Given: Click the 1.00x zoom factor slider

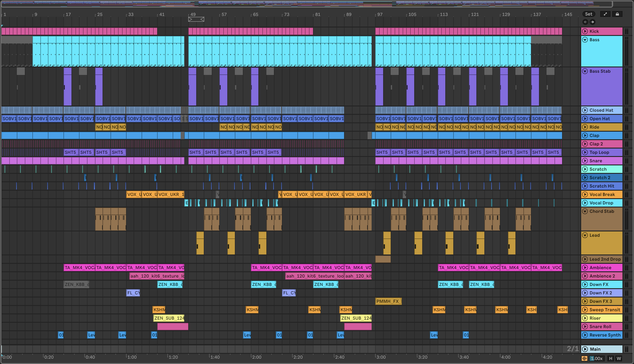Looking at the screenshot, I should click(x=596, y=358).
